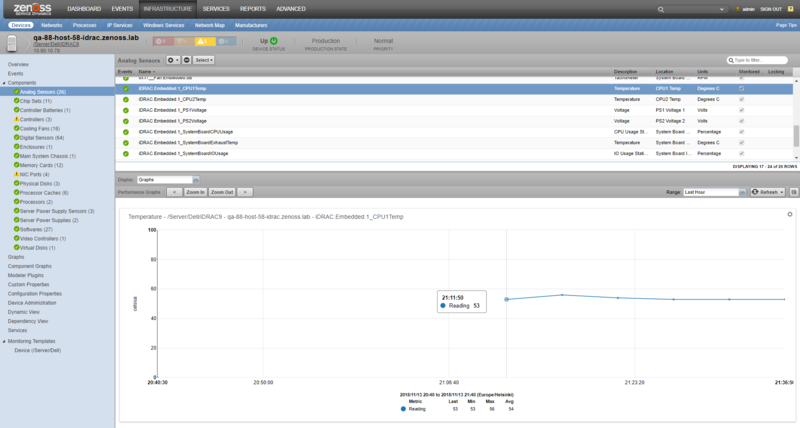
Task: Click the Reading legend blue dot
Action: click(x=403, y=409)
